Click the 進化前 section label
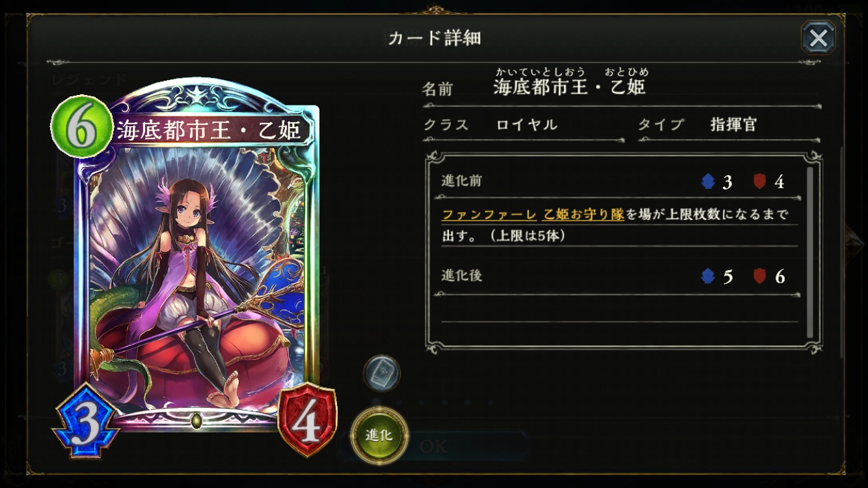Screen dimensions: 868x488 coord(461,181)
